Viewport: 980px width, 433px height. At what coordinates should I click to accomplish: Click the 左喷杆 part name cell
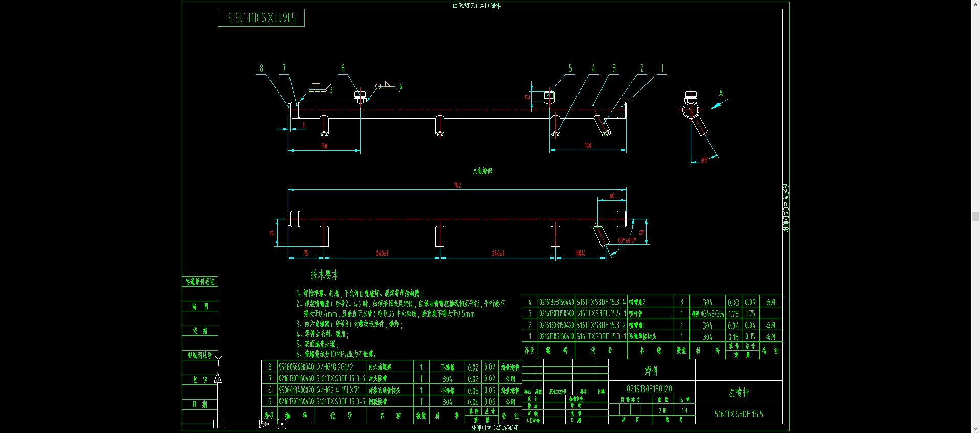pos(739,392)
